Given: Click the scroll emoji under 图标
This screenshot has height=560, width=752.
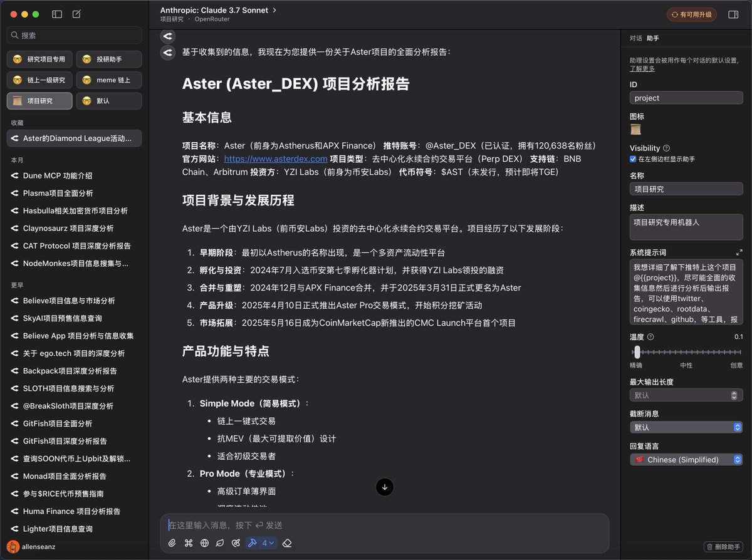Looking at the screenshot, I should coord(635,130).
